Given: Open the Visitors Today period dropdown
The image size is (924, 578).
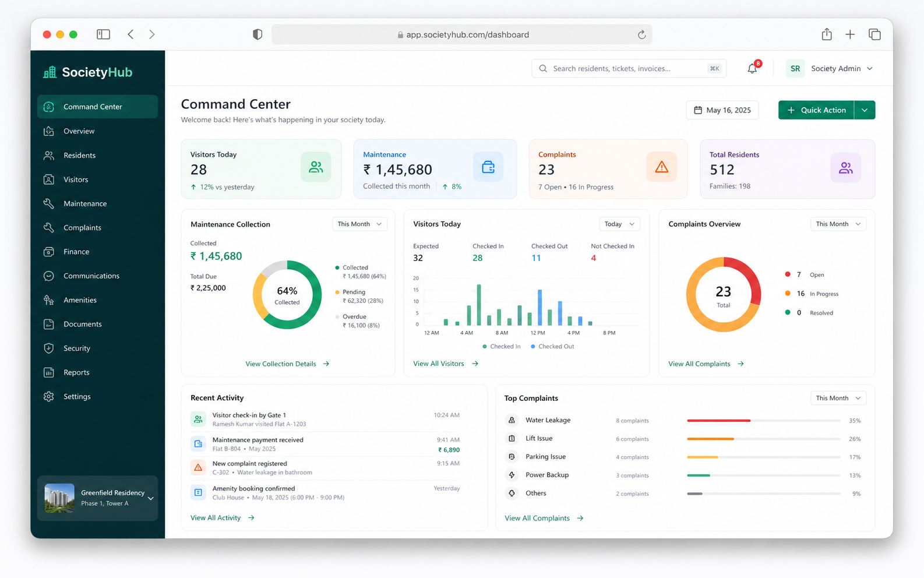Looking at the screenshot, I should click(x=619, y=224).
